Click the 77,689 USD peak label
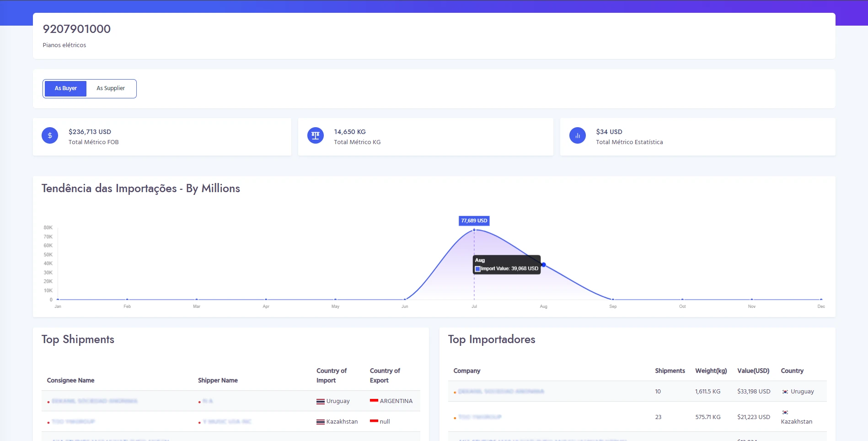 click(474, 220)
